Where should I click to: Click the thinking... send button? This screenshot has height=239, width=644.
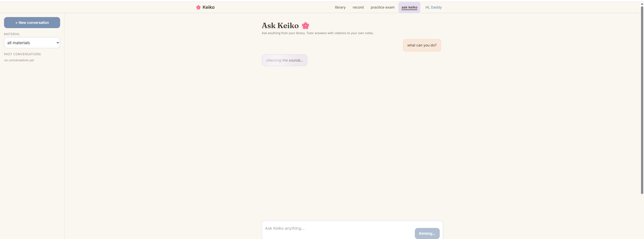pyautogui.click(x=427, y=233)
